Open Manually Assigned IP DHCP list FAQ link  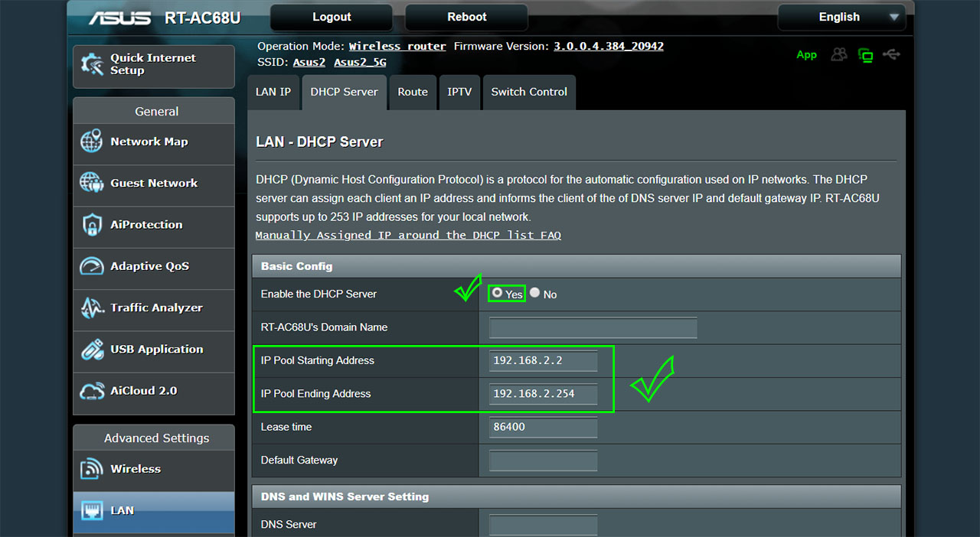(x=408, y=235)
